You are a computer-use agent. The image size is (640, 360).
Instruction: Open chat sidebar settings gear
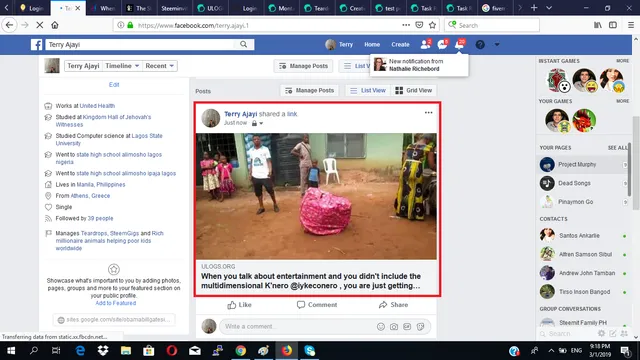pos(601,333)
